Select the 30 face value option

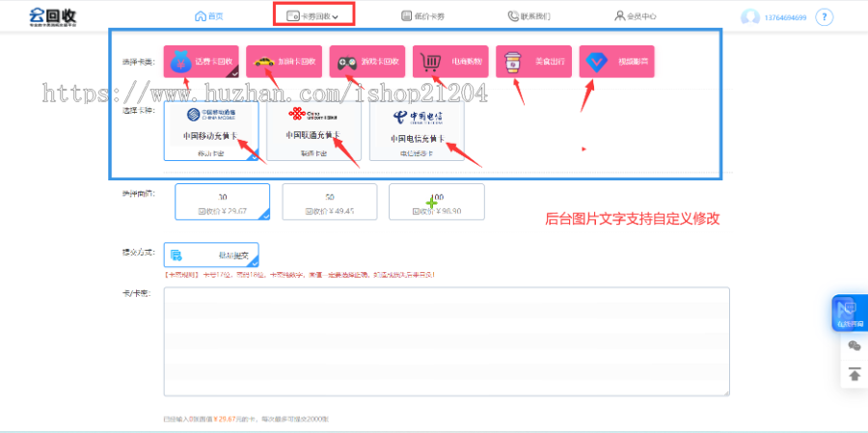(x=223, y=203)
